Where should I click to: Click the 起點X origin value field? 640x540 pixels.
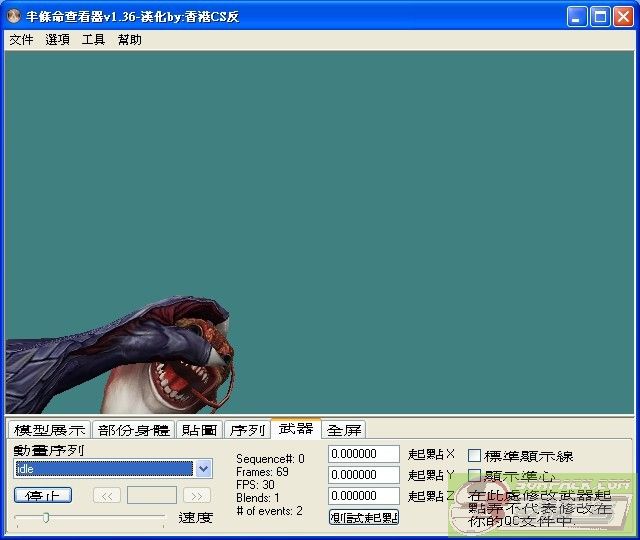[364, 455]
